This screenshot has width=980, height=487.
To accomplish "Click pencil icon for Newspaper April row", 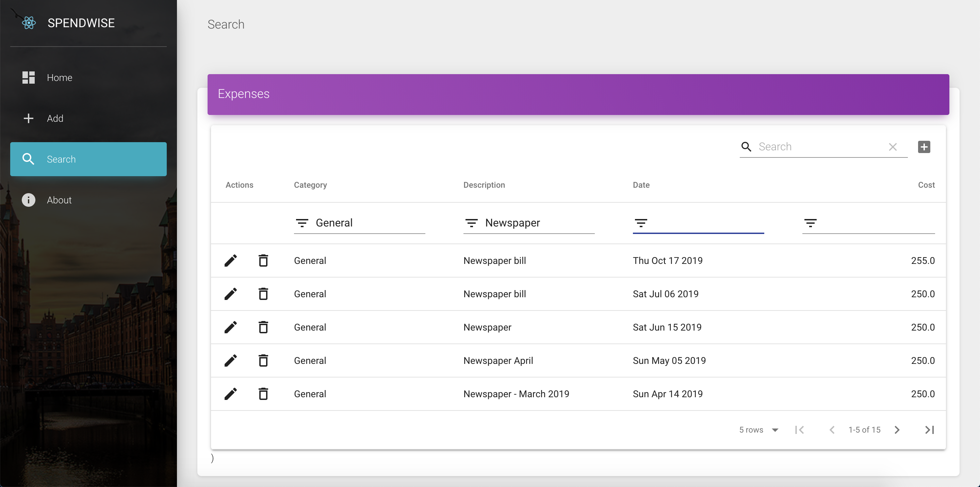I will point(231,361).
